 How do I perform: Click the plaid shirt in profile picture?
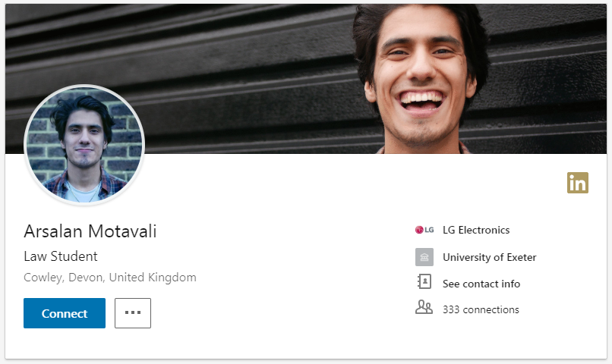[x=113, y=184]
